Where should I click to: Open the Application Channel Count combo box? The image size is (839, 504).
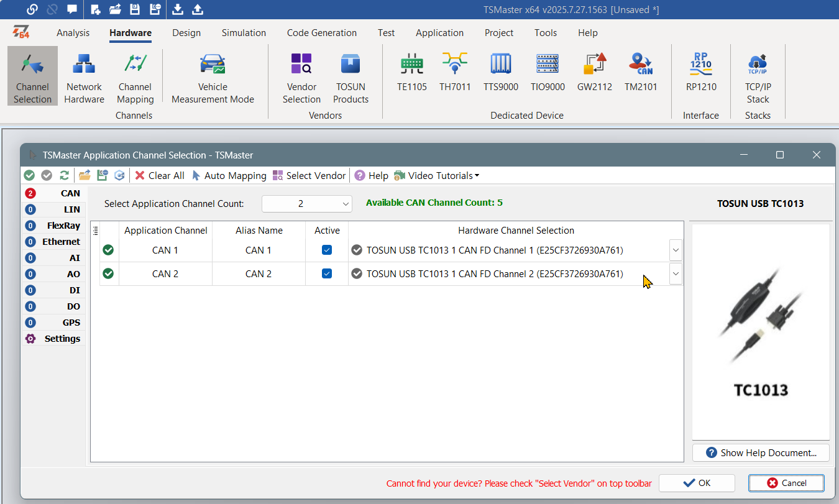coord(307,204)
